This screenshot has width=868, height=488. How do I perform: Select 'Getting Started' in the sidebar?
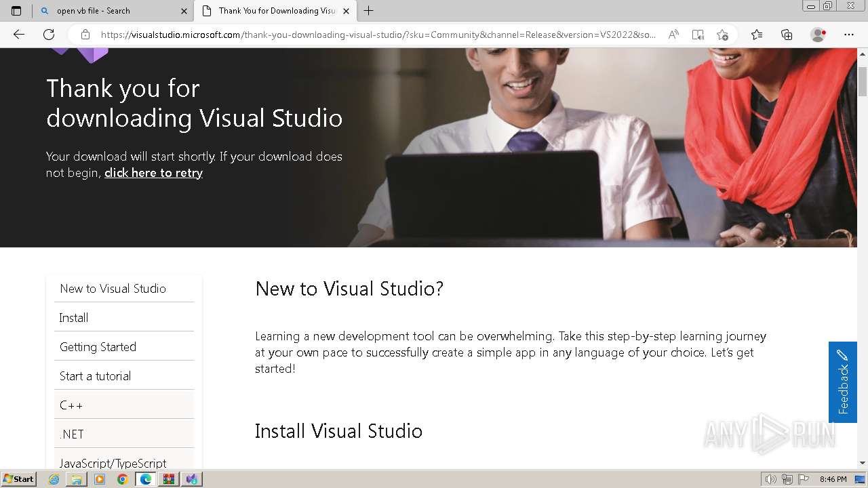[x=124, y=347]
